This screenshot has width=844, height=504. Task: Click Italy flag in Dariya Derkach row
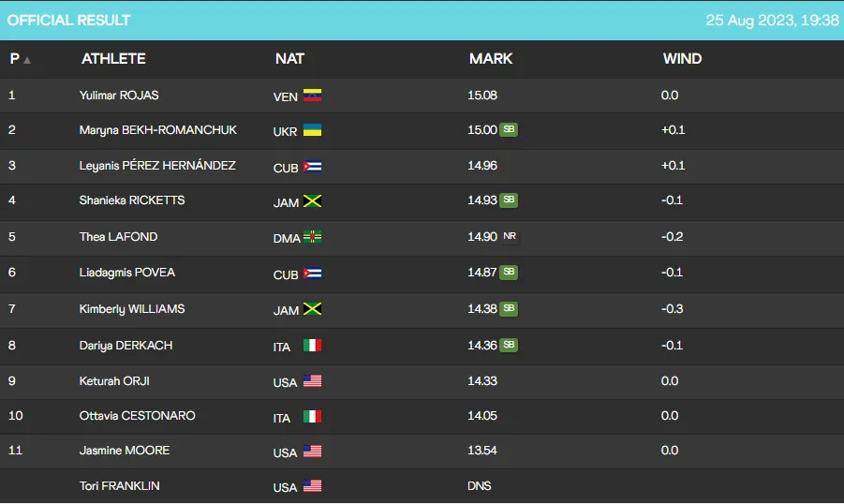[x=312, y=346]
